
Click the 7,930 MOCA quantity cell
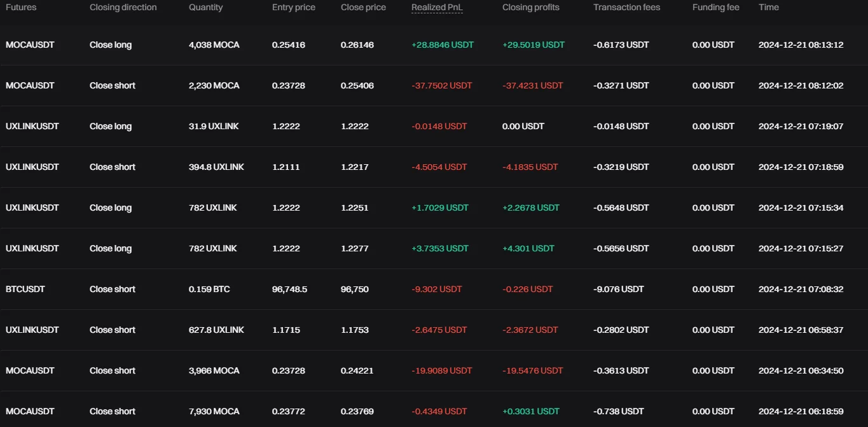(214, 412)
